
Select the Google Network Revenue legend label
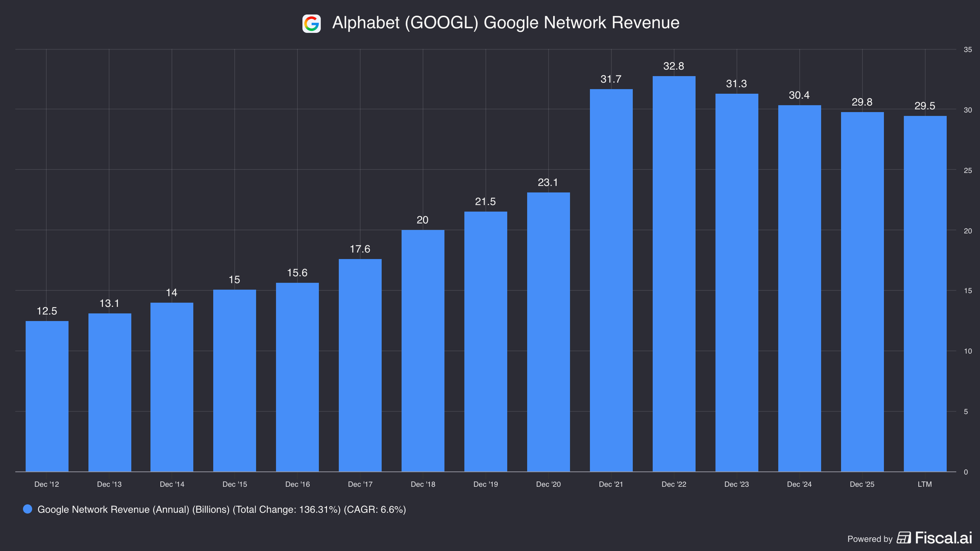coord(221,509)
